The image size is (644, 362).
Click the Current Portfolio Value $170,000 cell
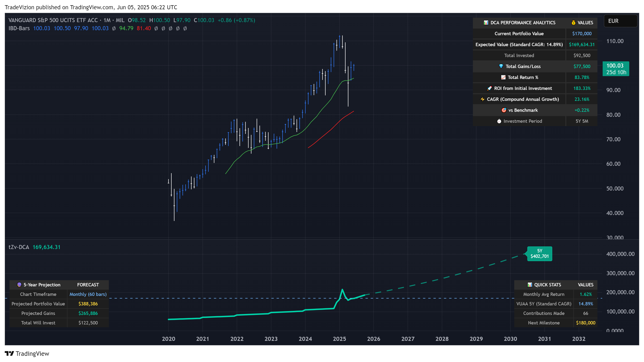(582, 34)
